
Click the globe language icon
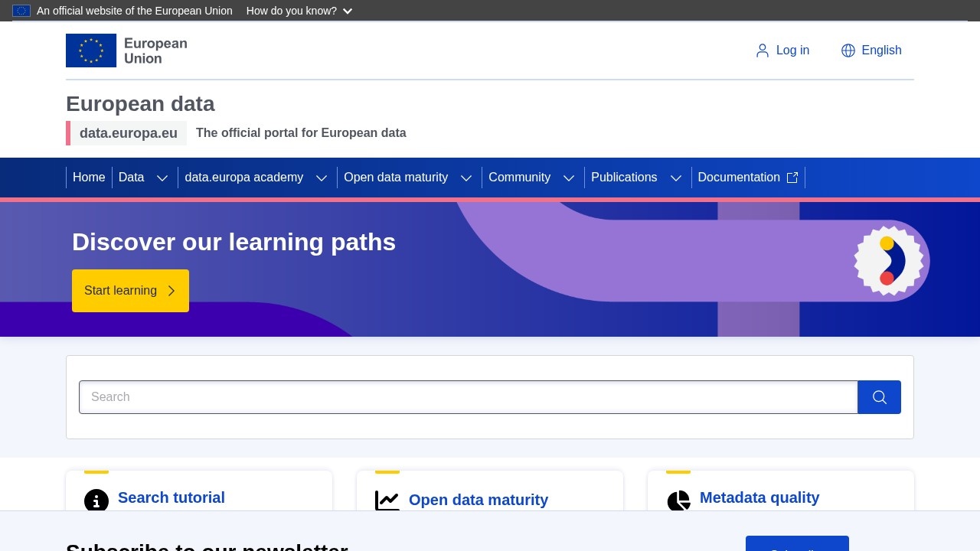click(x=848, y=51)
